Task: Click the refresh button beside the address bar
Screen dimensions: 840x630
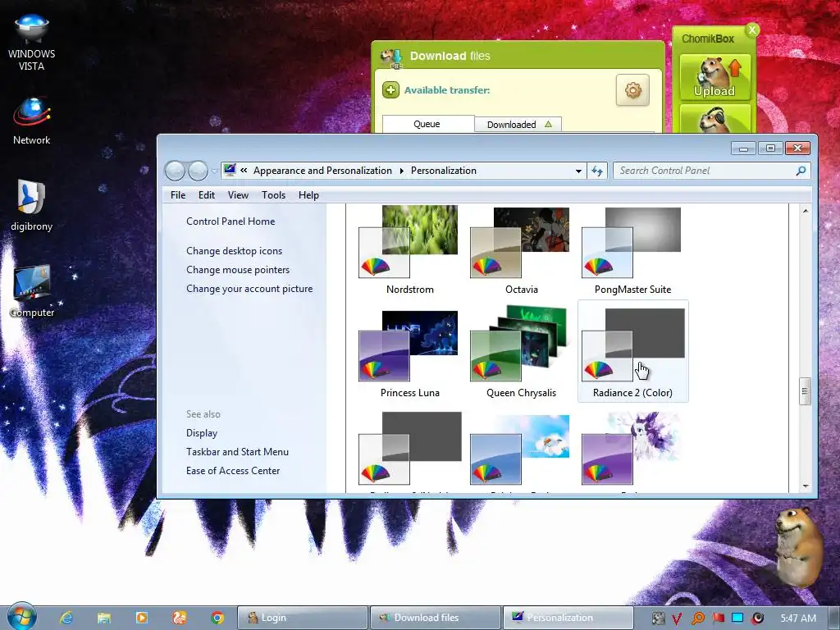Action: [x=597, y=171]
